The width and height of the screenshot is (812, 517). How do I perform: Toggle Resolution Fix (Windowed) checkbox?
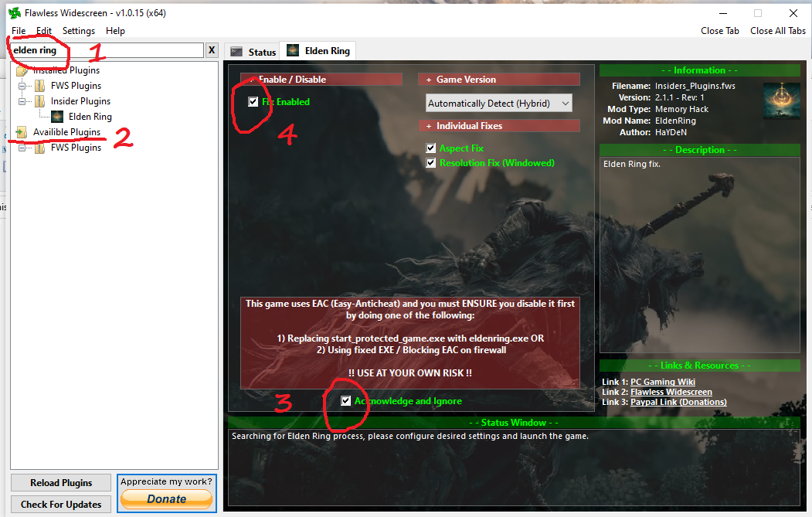pos(431,162)
